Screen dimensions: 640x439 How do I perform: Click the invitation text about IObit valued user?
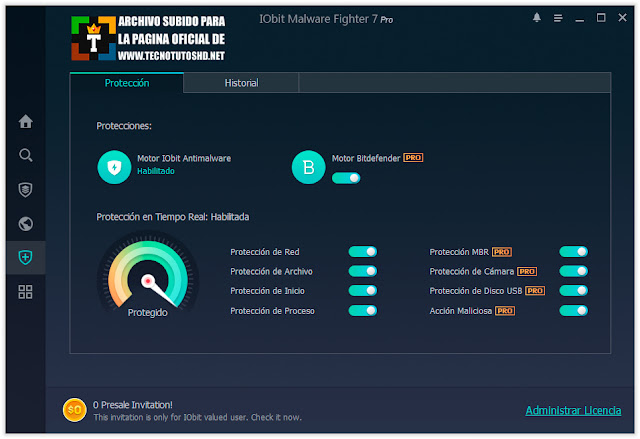coord(198,417)
